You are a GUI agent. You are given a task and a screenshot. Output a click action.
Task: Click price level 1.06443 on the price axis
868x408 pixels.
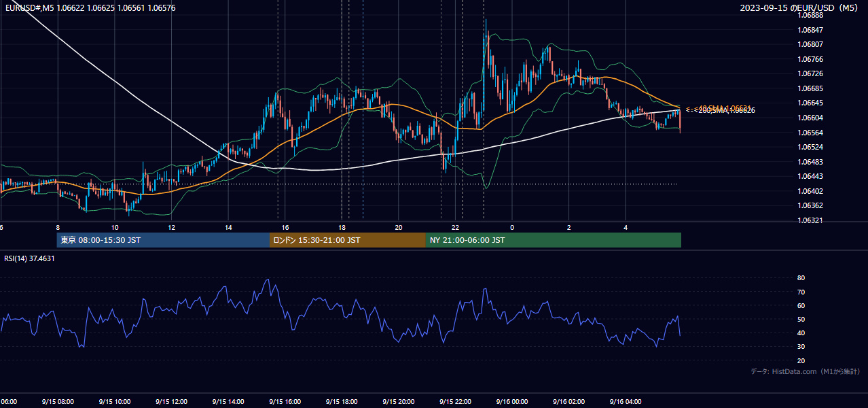(x=812, y=176)
